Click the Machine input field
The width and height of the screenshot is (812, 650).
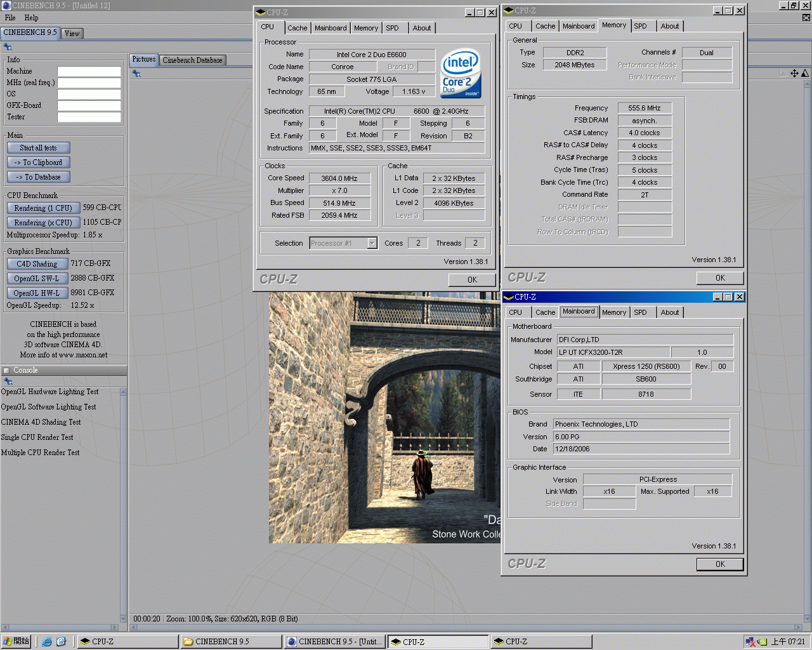(x=89, y=71)
